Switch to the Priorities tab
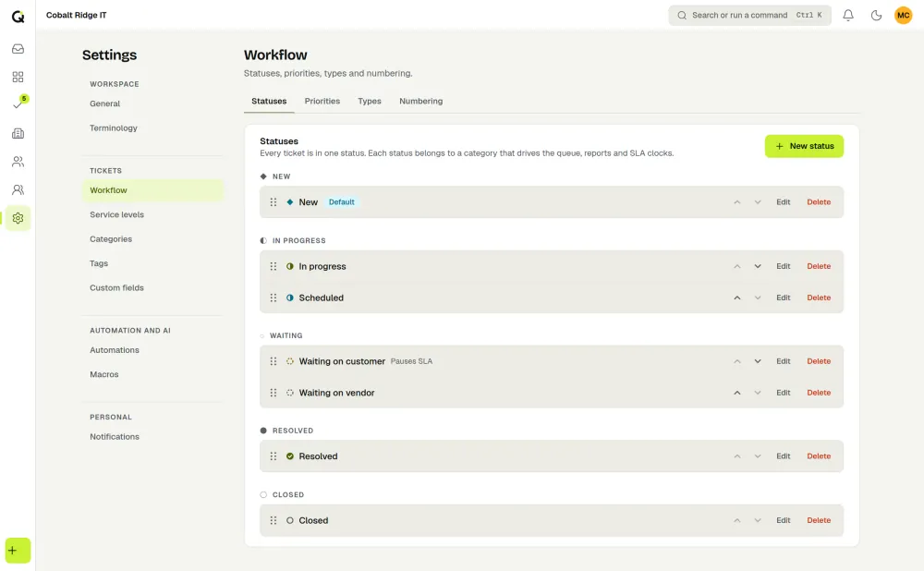This screenshot has height=571, width=924. tap(322, 102)
